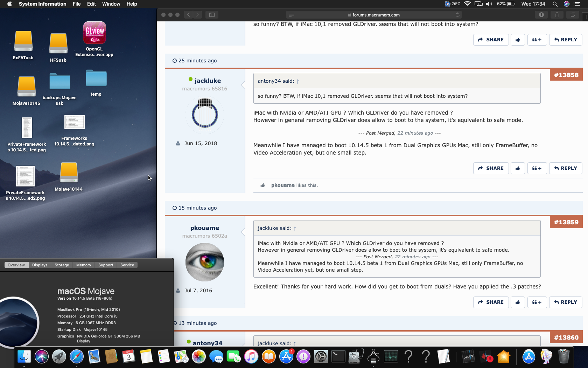588x368 pixels.
Task: Open Frameworks 10.14.5 dated.png file
Action: point(74,122)
